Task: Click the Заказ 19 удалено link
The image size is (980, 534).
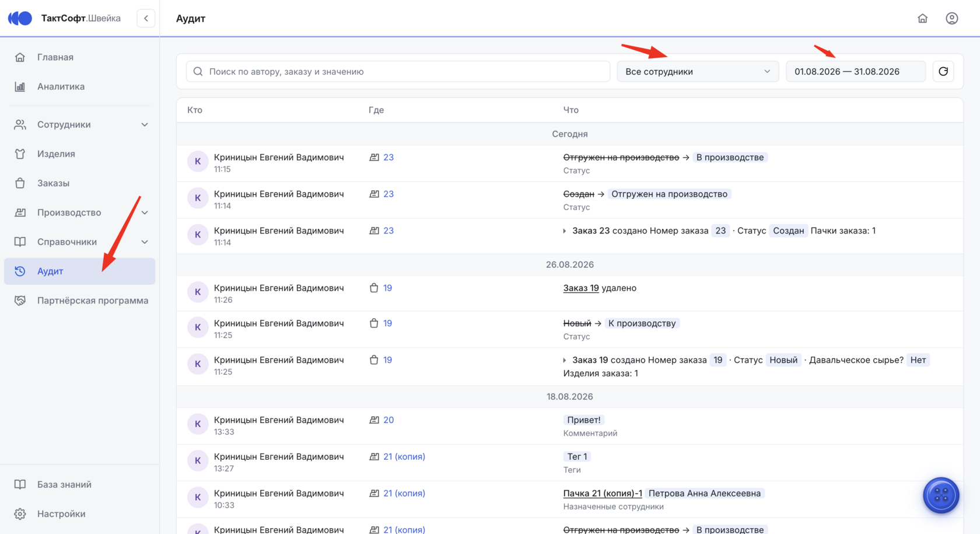Action: (581, 288)
